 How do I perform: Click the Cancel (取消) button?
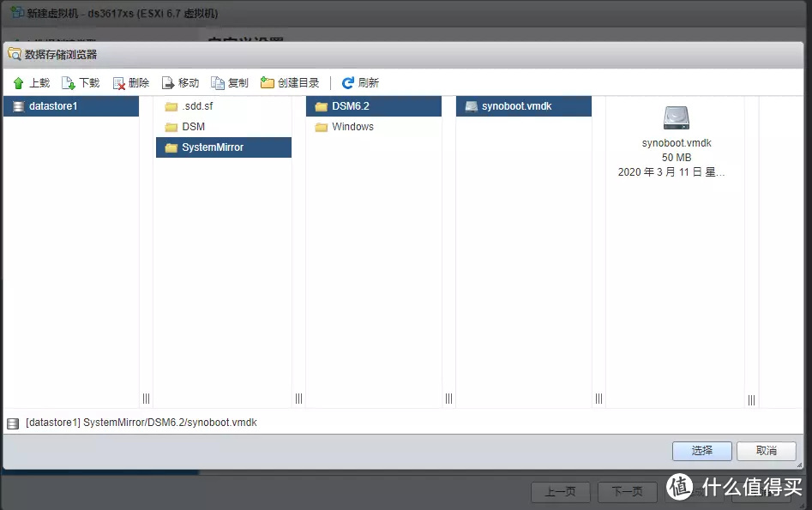point(767,451)
